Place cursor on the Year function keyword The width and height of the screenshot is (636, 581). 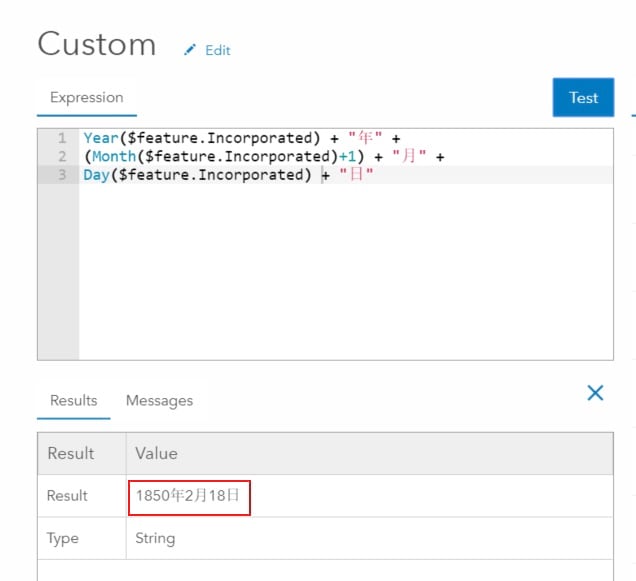click(100, 138)
